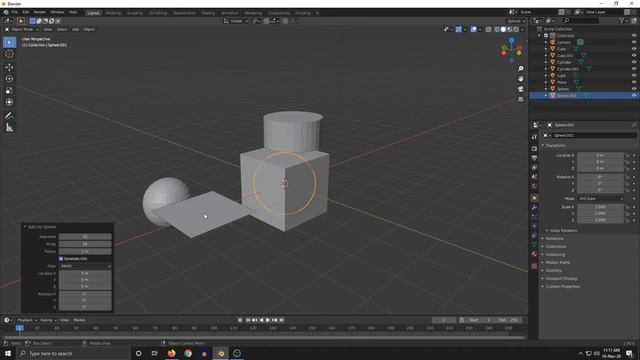Click the timeline Marker menu
Viewport: 640px width, 360px height.
tap(79, 320)
